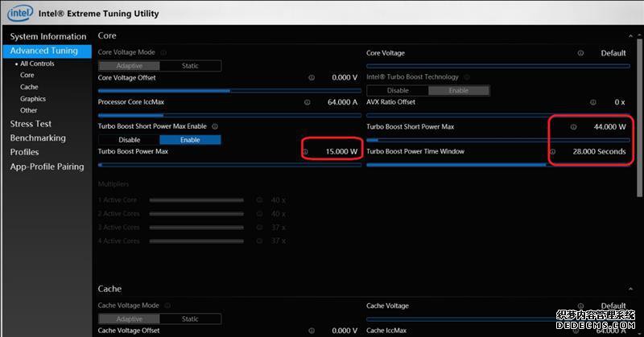Open info icon beside Cache Voltage Offset value
This screenshot has width=644, height=337.
(x=312, y=331)
